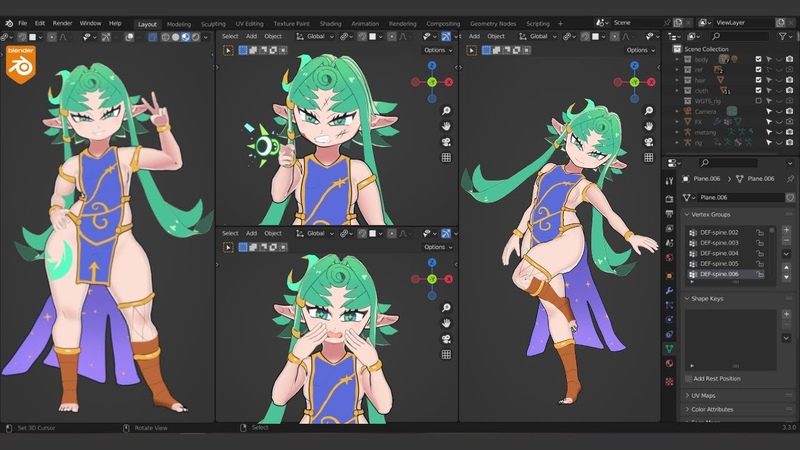Open the Object Data green triangle tab
This screenshot has height=450, width=800.
(x=669, y=348)
